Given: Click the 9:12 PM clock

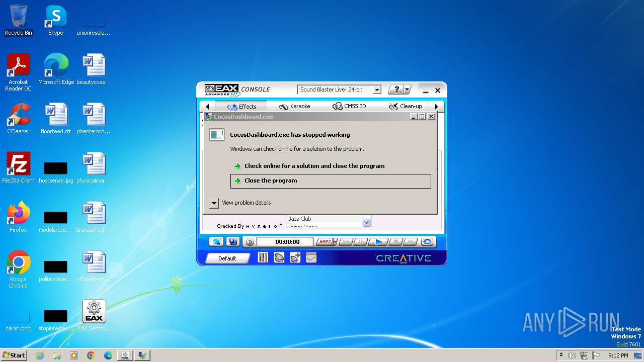Looking at the screenshot, I should pyautogui.click(x=618, y=355).
